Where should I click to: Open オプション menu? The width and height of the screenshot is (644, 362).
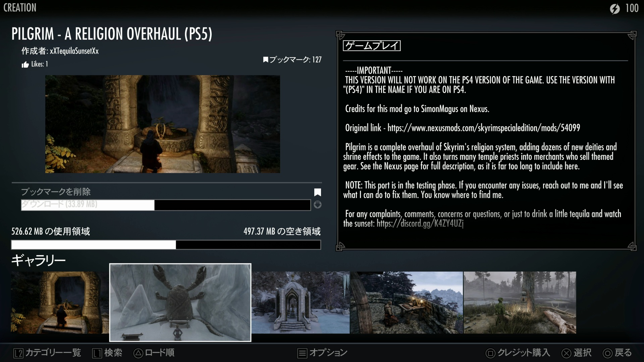tap(328, 353)
